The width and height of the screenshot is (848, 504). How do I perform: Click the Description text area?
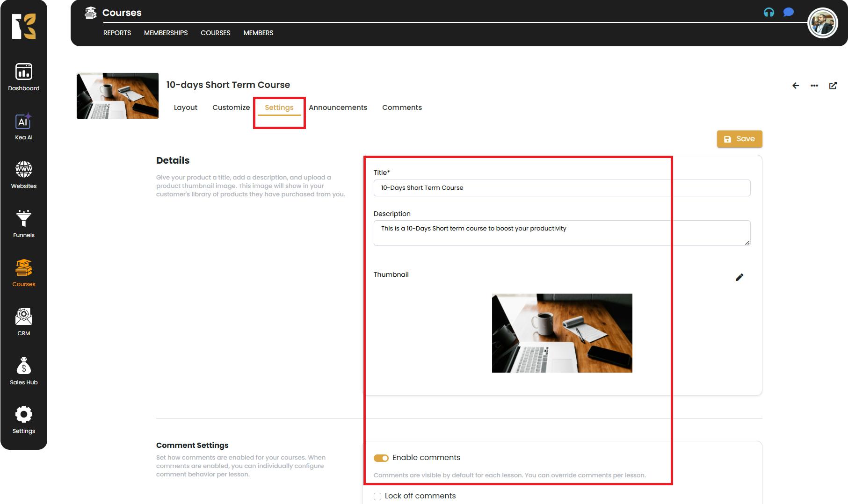(561, 233)
